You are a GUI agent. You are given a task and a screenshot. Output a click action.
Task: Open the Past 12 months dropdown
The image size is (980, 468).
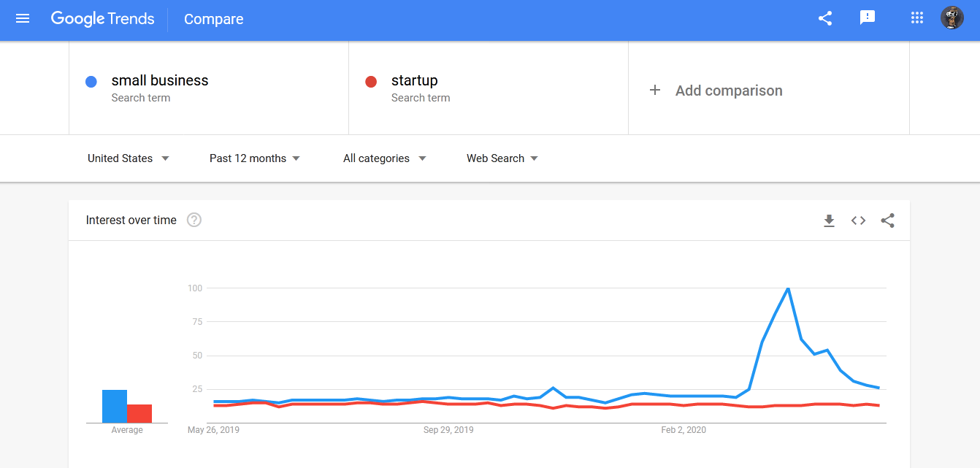coord(255,158)
